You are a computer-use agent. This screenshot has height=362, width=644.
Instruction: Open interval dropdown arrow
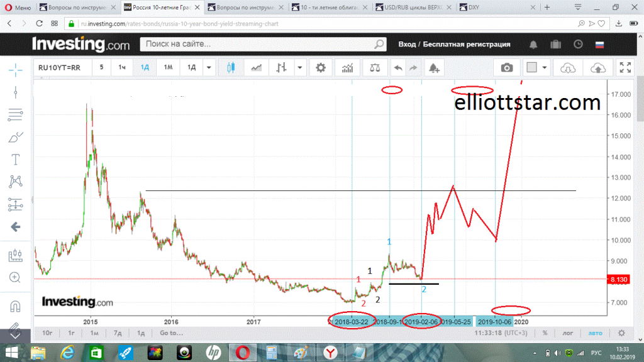click(209, 68)
